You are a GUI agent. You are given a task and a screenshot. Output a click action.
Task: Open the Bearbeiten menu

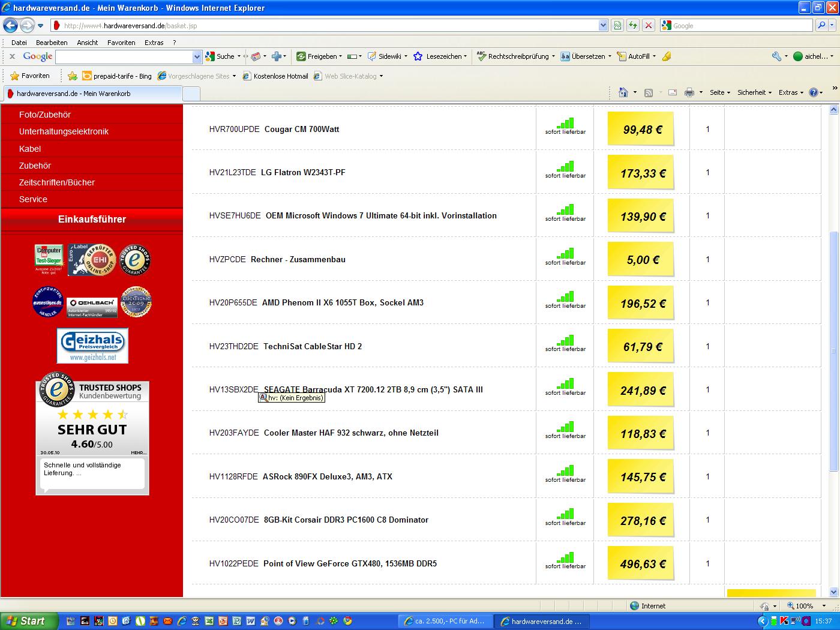[52, 43]
